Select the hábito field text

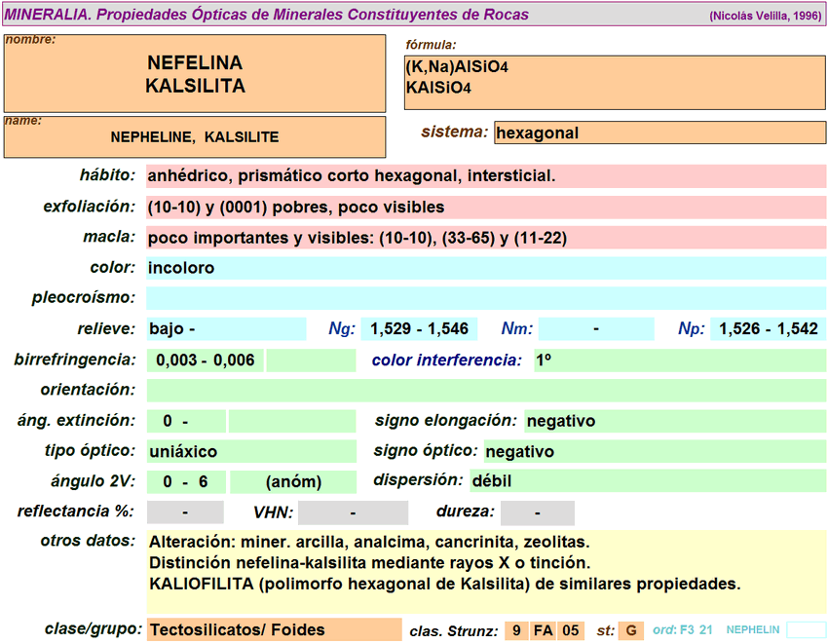pos(485,176)
